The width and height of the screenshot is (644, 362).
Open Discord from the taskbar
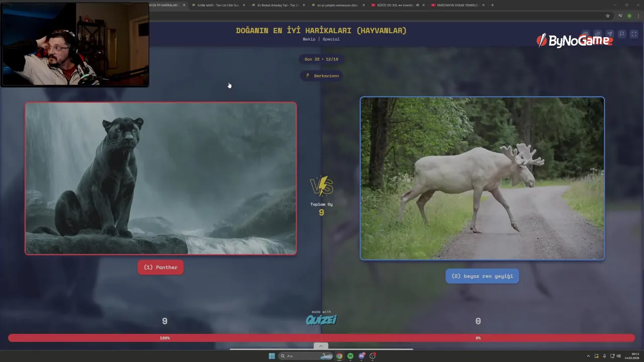(x=362, y=356)
